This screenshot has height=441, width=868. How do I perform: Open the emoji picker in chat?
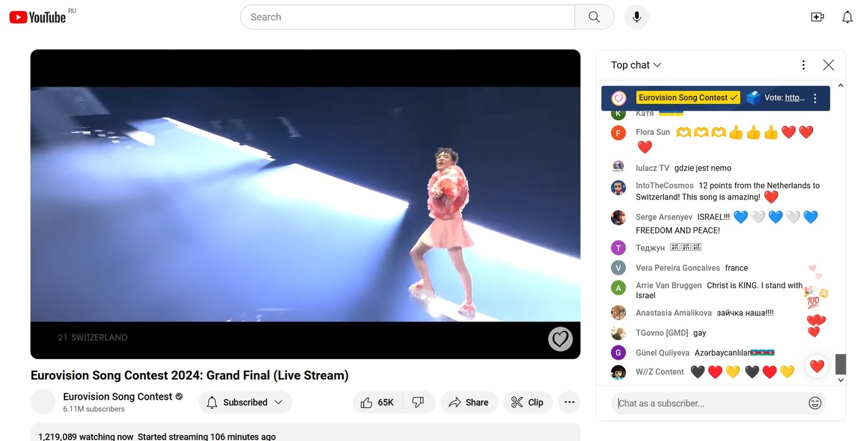(x=815, y=403)
